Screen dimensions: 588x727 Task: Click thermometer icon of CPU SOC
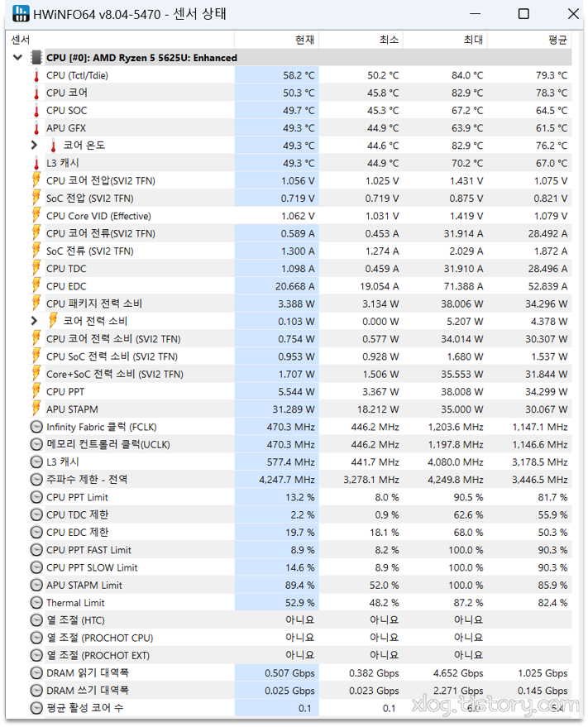(x=36, y=110)
